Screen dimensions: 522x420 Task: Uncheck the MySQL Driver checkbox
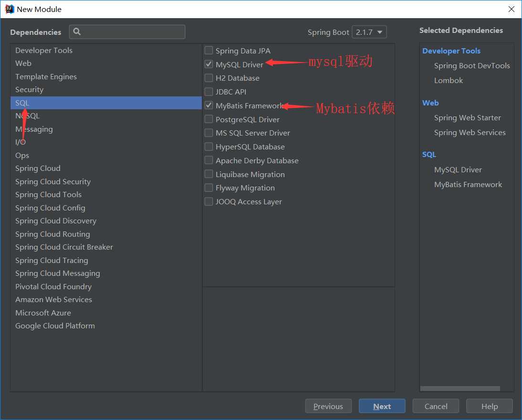(209, 64)
